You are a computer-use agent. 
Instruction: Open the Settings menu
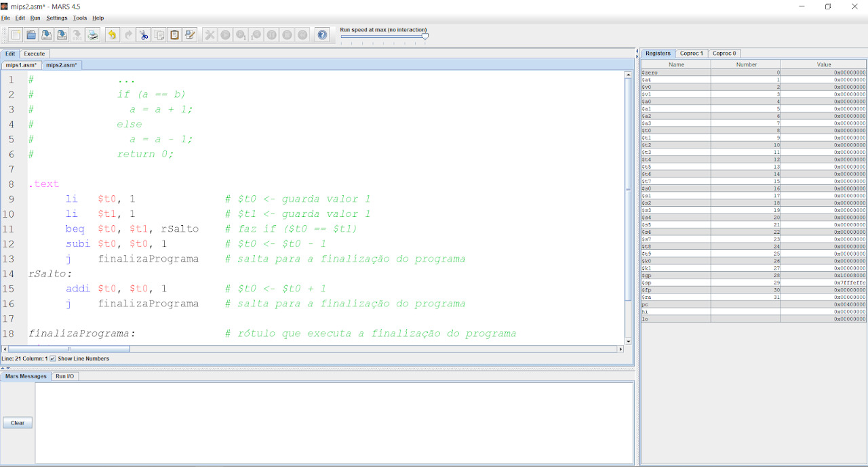(57, 18)
